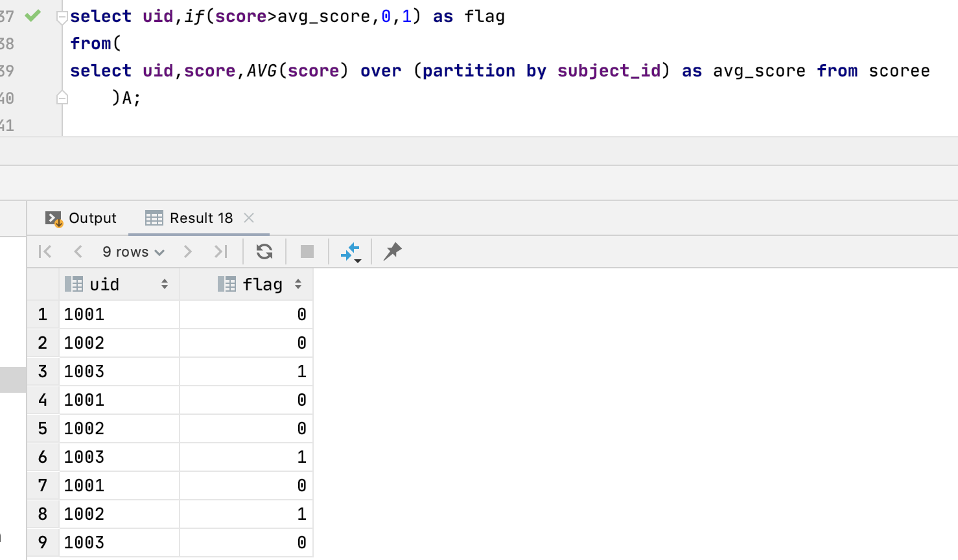Reload the query result data
Screen dimensions: 958x560
(x=264, y=251)
